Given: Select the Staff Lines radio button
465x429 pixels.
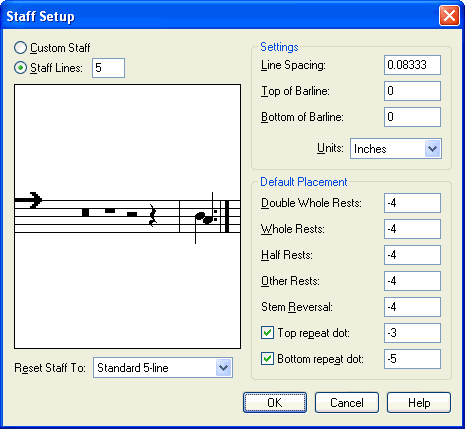Looking at the screenshot, I should coord(20,68).
